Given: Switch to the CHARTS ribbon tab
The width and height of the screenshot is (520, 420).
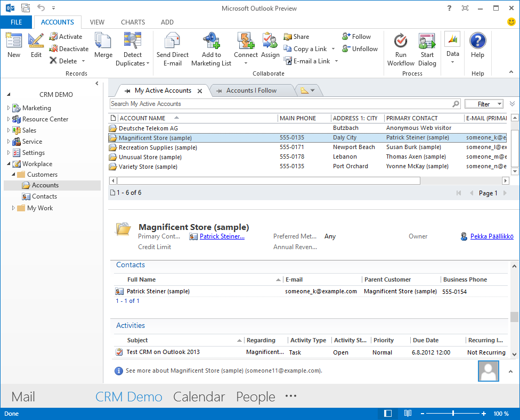Looking at the screenshot, I should point(133,22).
